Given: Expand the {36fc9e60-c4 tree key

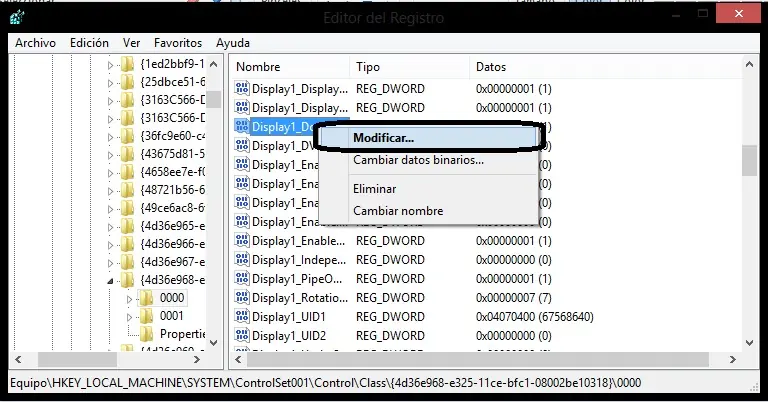Looking at the screenshot, I should point(110,137).
